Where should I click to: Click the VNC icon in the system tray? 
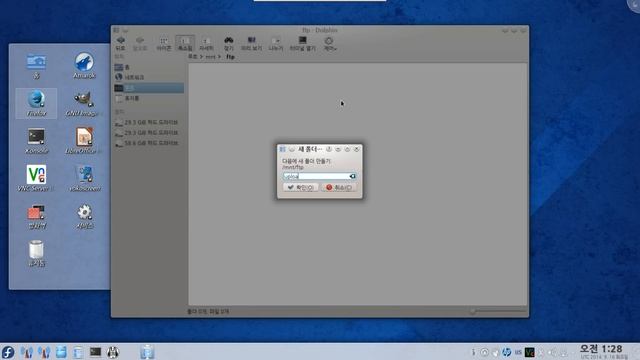pos(529,352)
